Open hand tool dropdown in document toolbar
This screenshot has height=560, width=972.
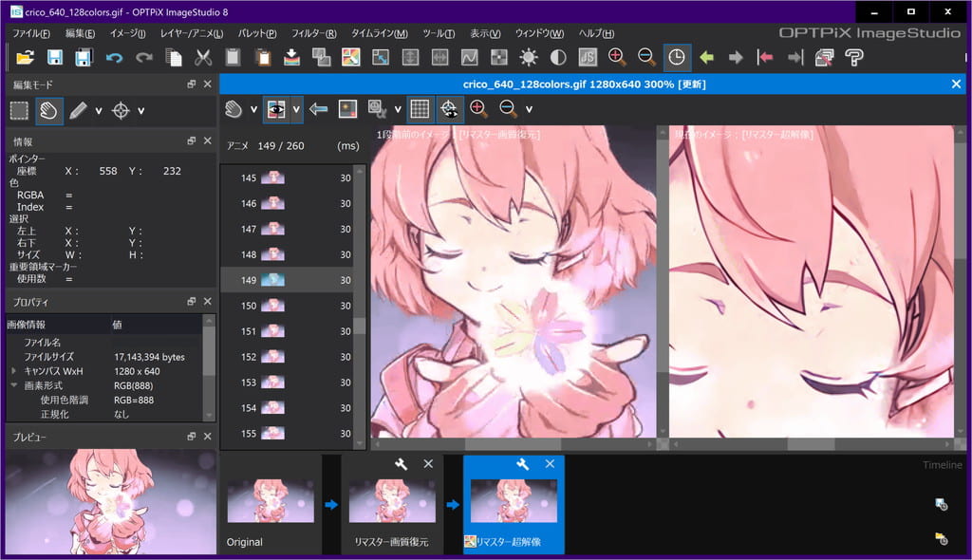coord(253,109)
